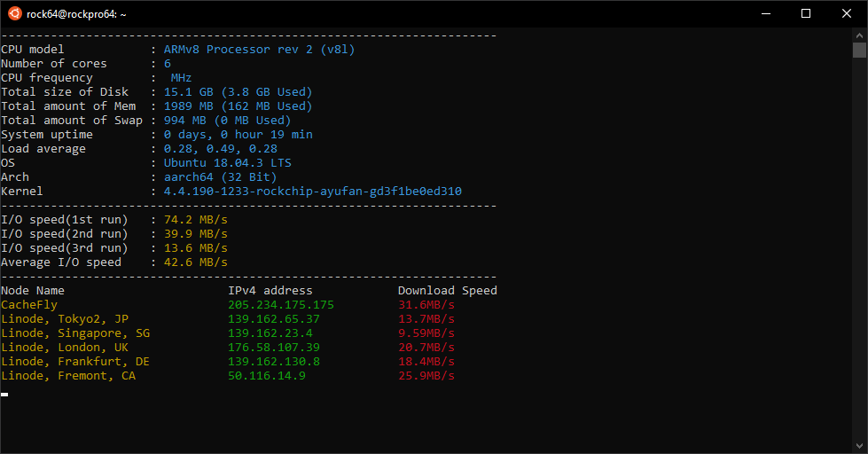The image size is (868, 454).
Task: Click the Ubuntu logo icon in title bar
Action: [12, 13]
